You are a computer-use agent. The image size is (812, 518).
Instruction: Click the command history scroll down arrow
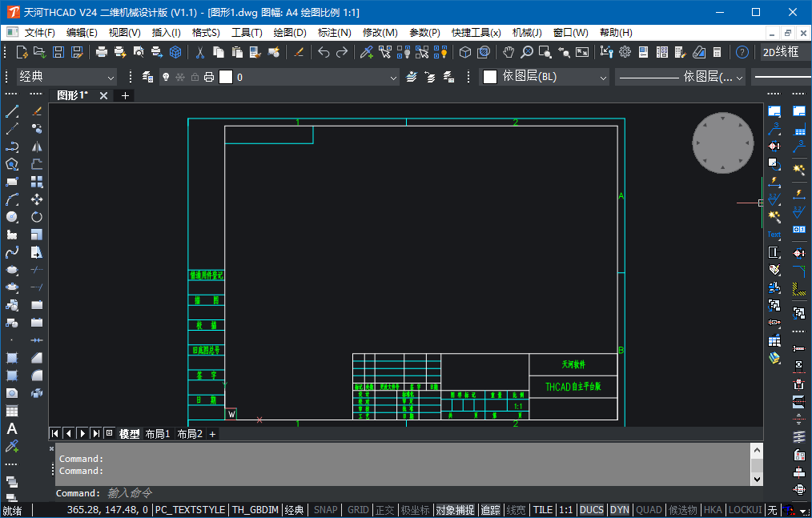pos(757,479)
